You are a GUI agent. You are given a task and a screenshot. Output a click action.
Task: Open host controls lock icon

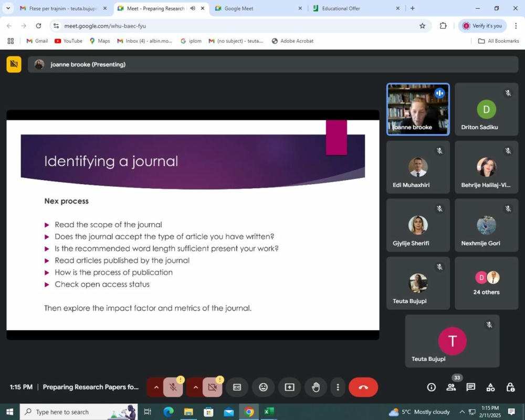(510, 387)
